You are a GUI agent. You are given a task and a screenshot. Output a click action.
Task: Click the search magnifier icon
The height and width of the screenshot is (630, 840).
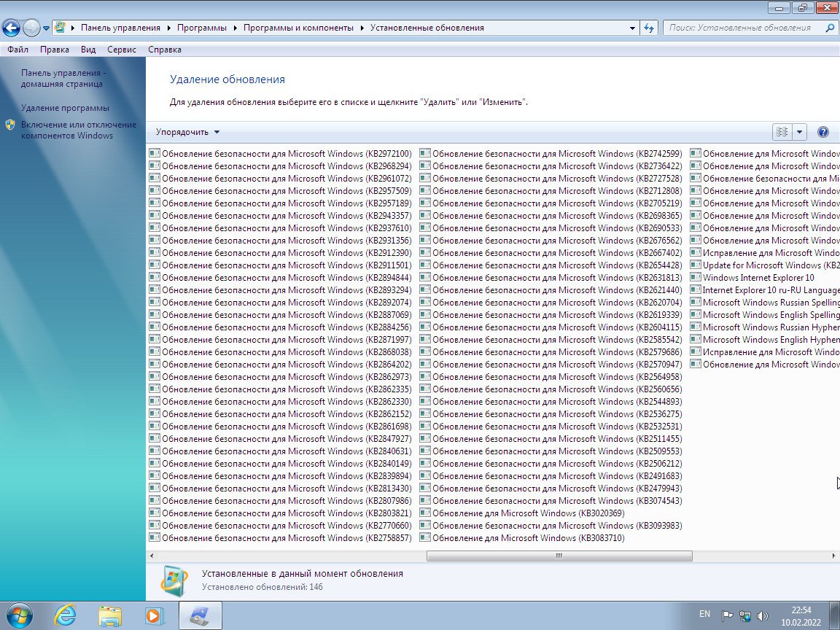point(830,28)
